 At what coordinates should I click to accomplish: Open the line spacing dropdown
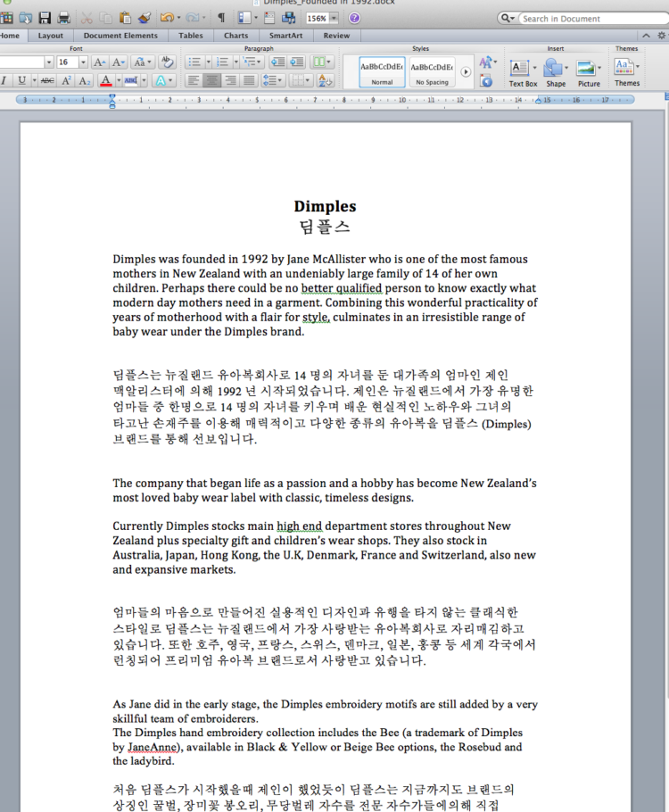(272, 80)
